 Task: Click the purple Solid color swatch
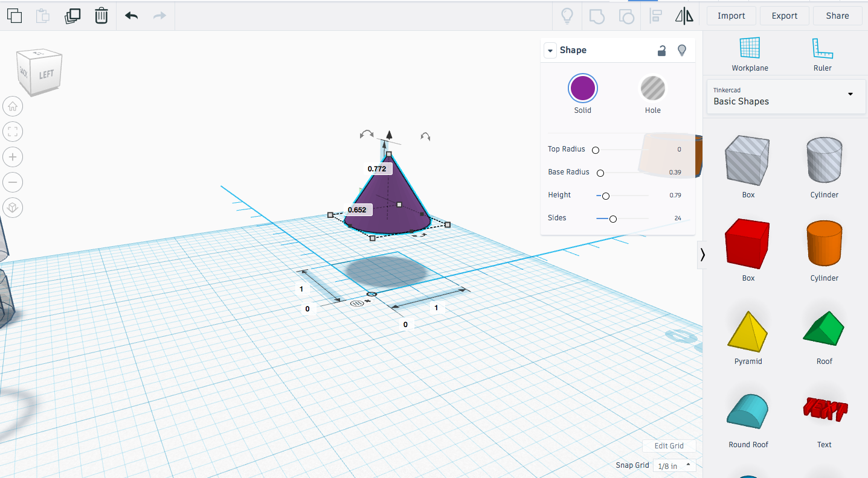click(583, 88)
